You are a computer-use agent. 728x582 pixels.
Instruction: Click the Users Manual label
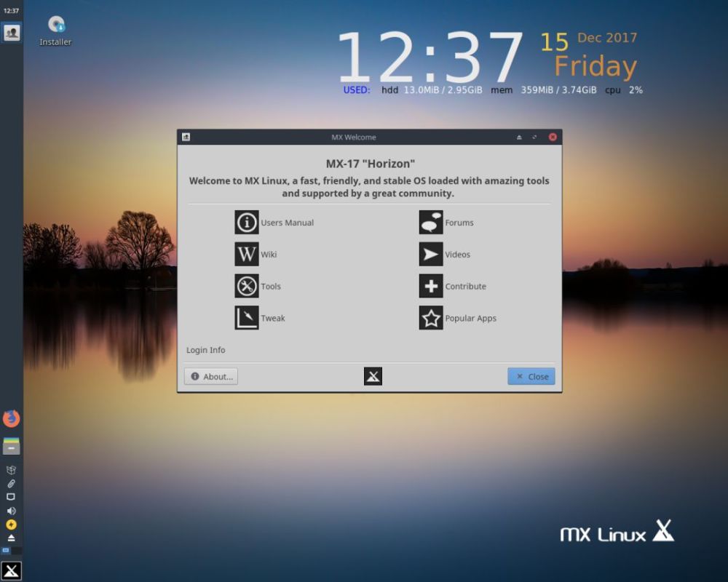tap(287, 223)
